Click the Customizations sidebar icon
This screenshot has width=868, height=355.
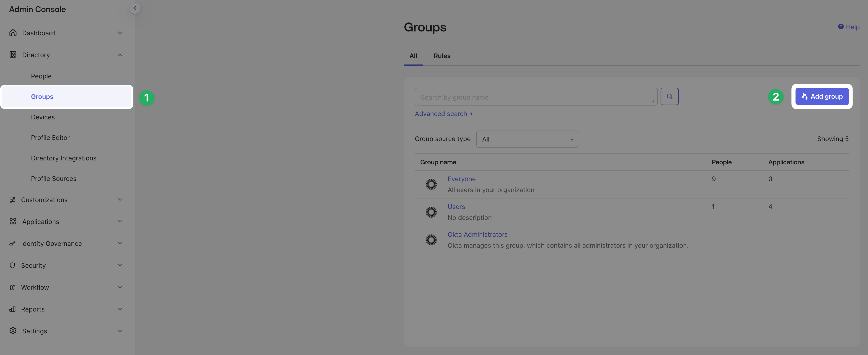[13, 199]
